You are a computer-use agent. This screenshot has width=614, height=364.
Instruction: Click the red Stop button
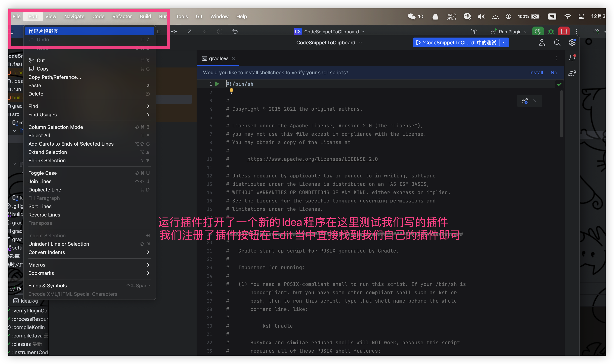click(564, 31)
